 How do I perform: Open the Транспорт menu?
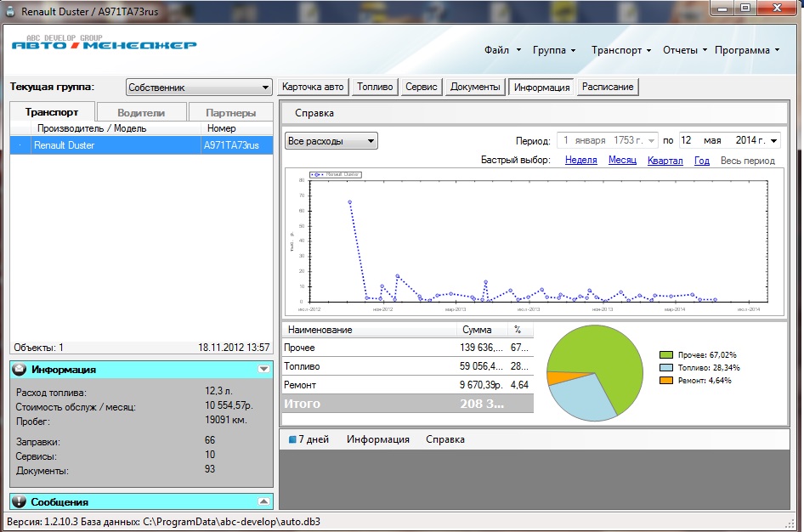621,50
